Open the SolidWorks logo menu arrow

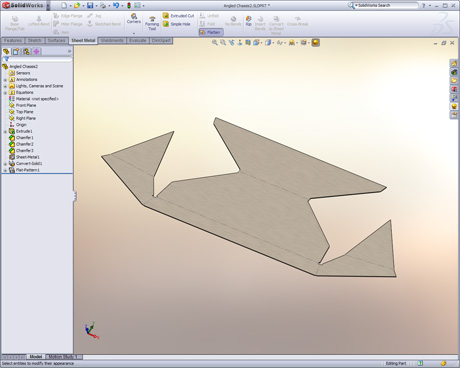(48, 5)
